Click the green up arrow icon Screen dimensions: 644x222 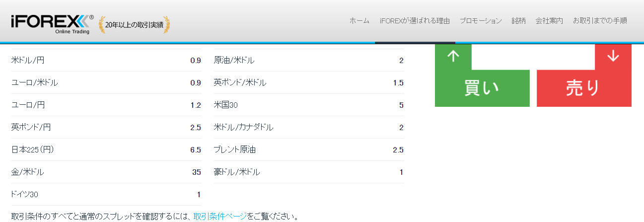coord(453,56)
